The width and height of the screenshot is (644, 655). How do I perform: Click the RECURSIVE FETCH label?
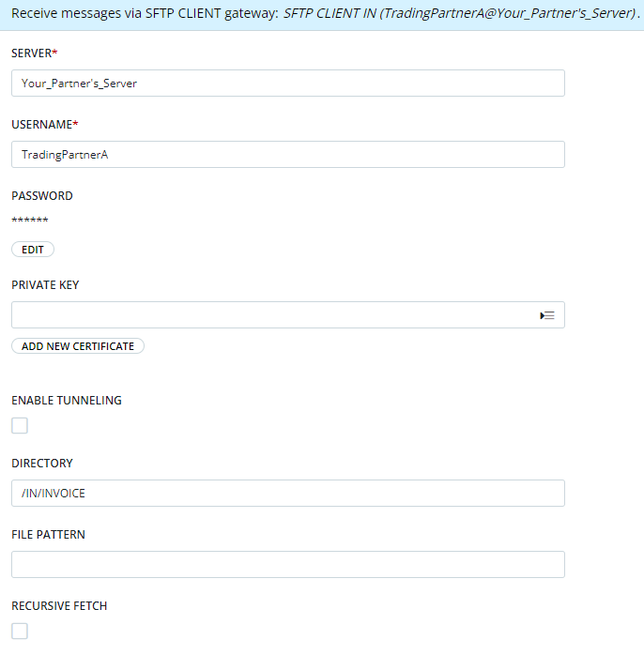pyautogui.click(x=59, y=606)
